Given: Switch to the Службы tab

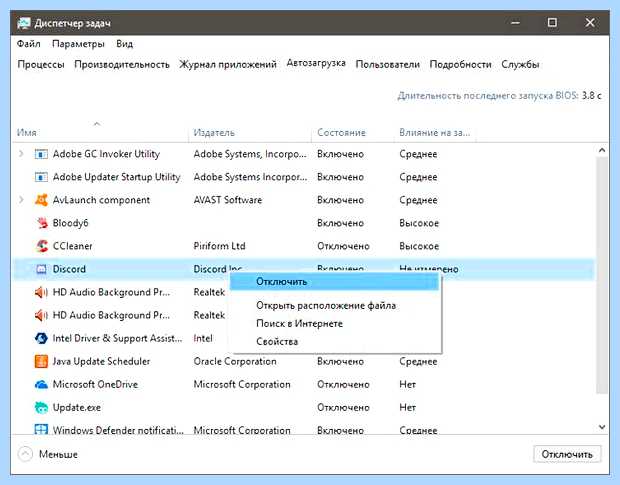Looking at the screenshot, I should pyautogui.click(x=520, y=64).
